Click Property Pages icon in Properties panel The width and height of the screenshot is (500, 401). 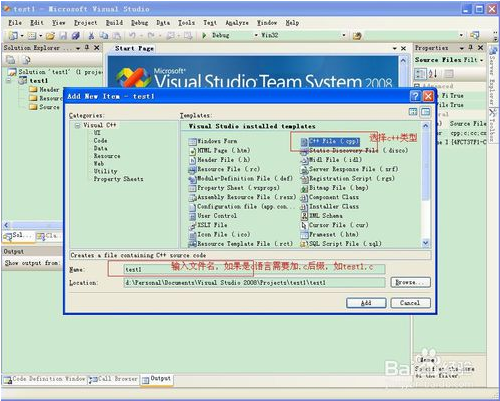(449, 74)
